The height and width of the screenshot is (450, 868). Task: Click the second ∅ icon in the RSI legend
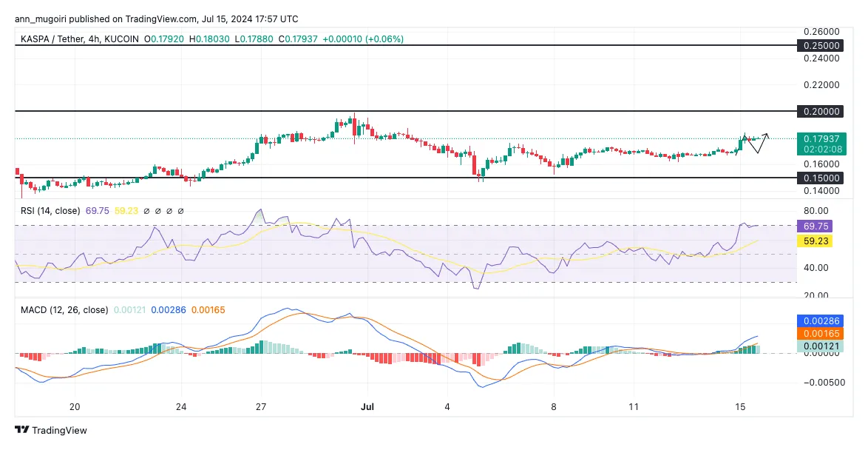(157, 211)
